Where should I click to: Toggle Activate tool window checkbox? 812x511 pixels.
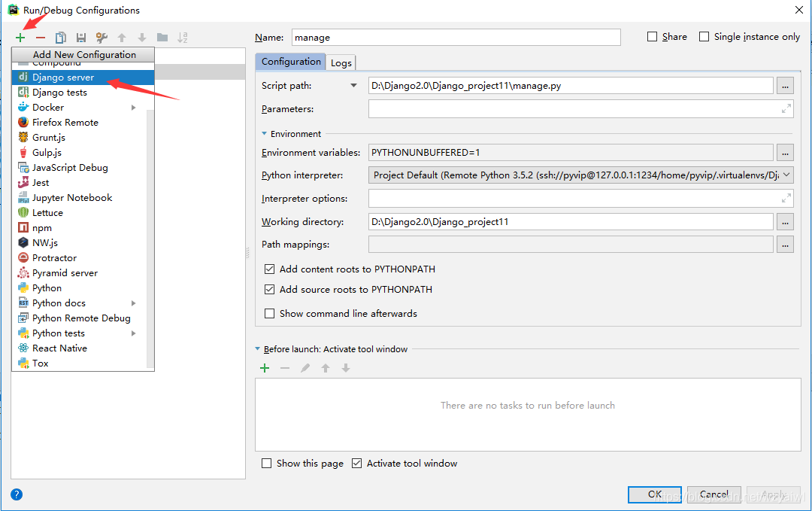[x=356, y=464]
